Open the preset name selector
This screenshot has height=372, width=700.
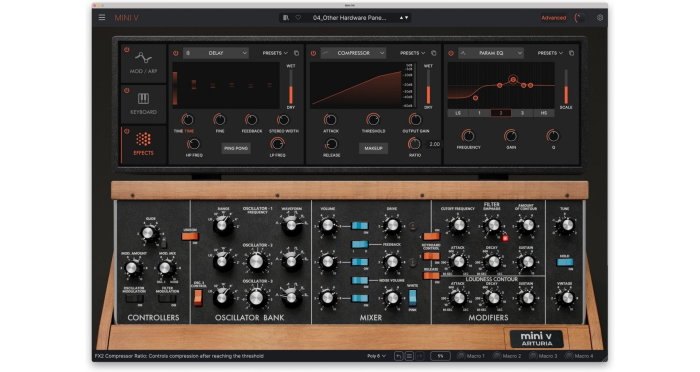(x=350, y=18)
